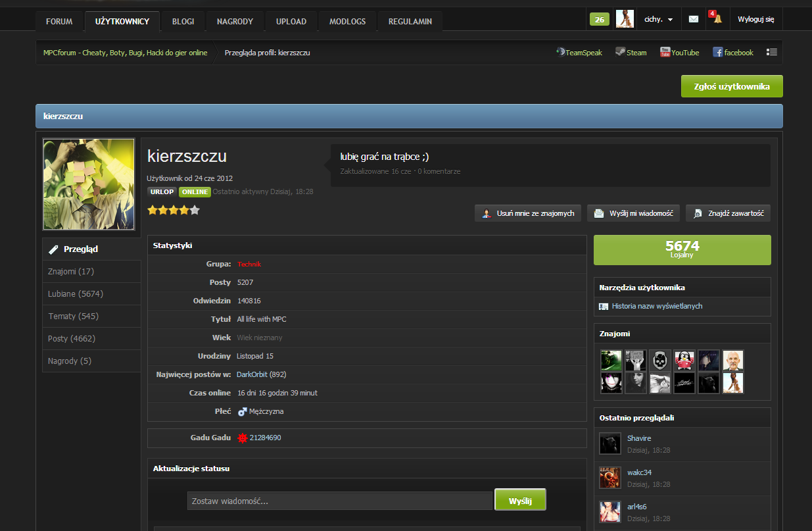Open the notifications bell icon
812x531 pixels.
point(717,19)
